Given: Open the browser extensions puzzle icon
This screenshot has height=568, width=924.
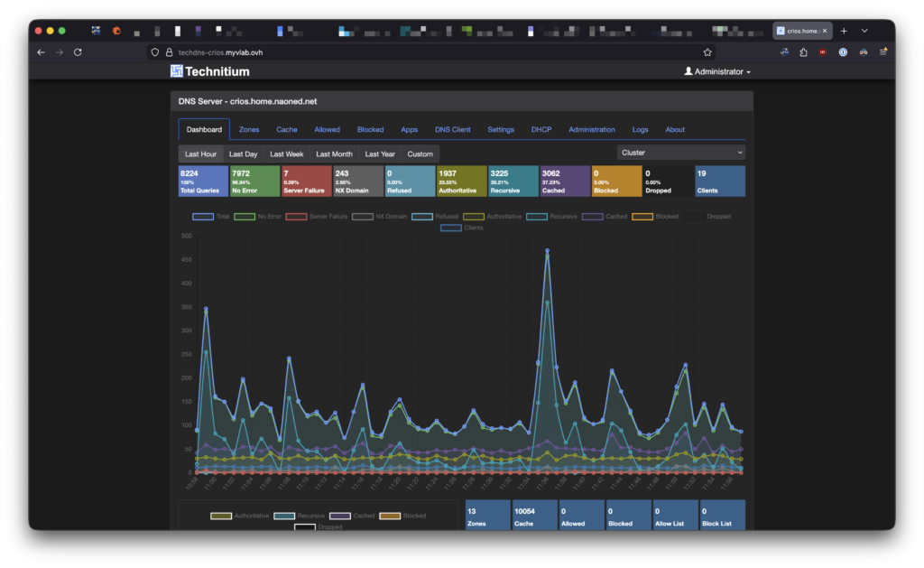Looking at the screenshot, I should pyautogui.click(x=803, y=52).
